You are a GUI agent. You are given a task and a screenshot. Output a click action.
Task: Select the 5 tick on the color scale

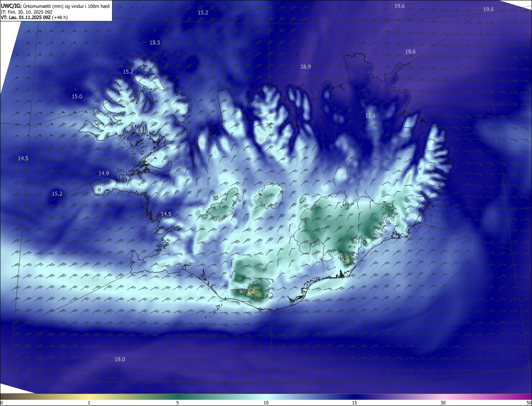click(x=177, y=403)
